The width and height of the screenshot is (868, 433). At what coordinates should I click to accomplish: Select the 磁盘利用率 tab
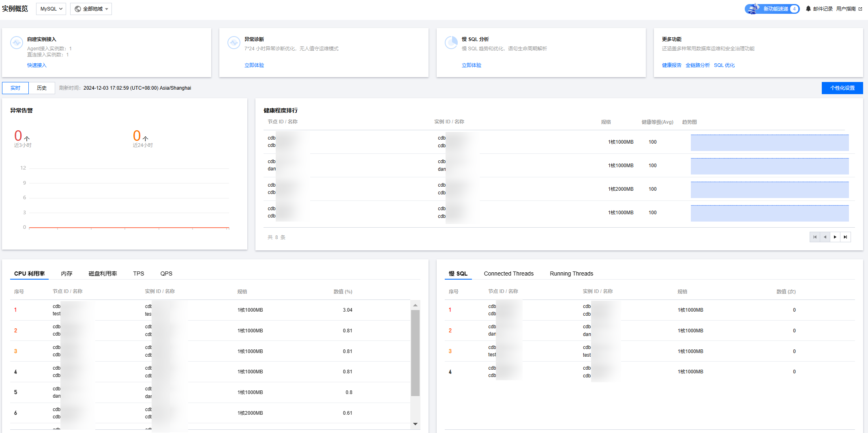point(103,274)
